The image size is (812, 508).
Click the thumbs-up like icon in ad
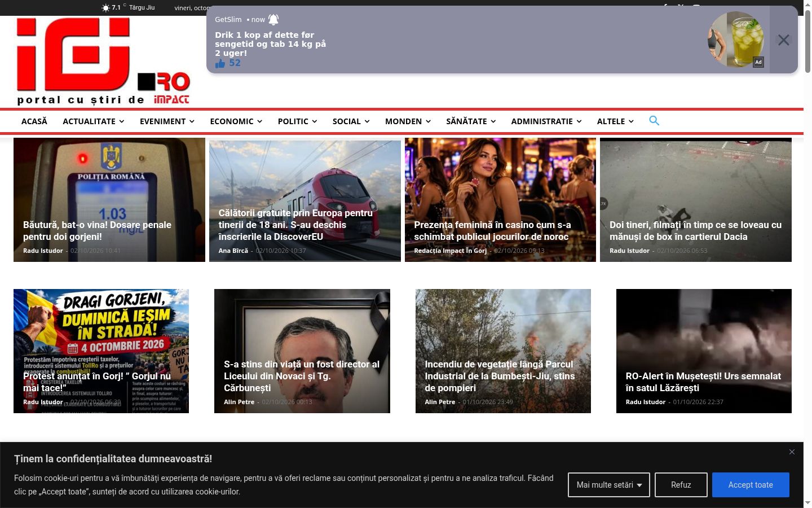coord(220,63)
